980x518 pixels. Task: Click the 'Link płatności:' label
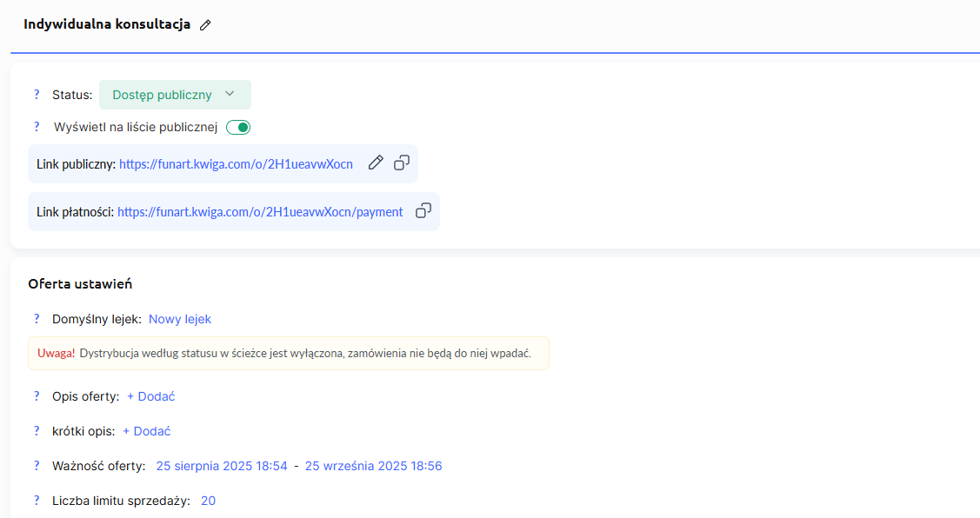[75, 212]
